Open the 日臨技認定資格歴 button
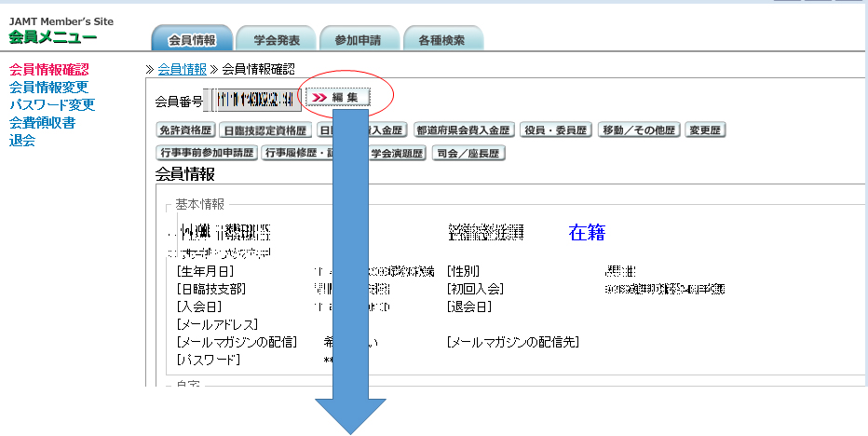This screenshot has width=868, height=436. tap(264, 130)
